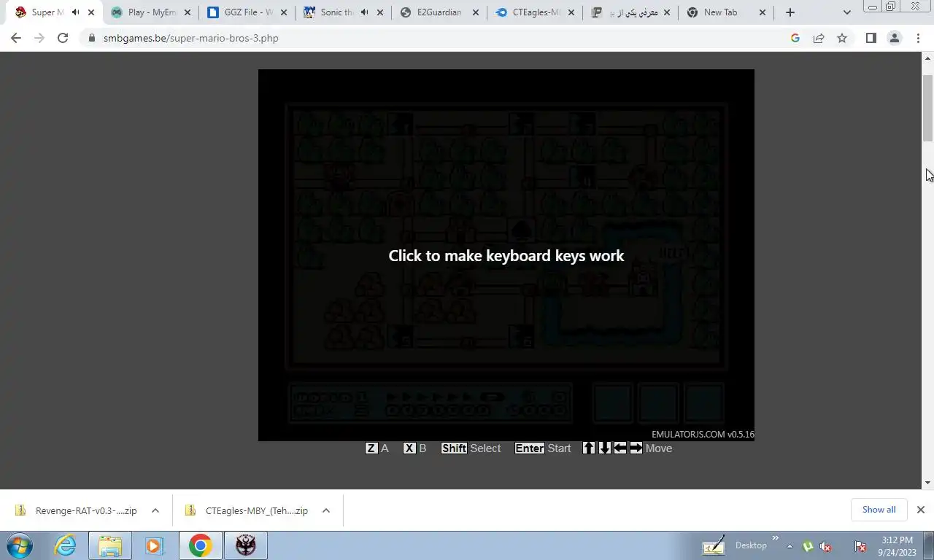The width and height of the screenshot is (934, 560).
Task: Open a new tab with plus button
Action: (790, 12)
